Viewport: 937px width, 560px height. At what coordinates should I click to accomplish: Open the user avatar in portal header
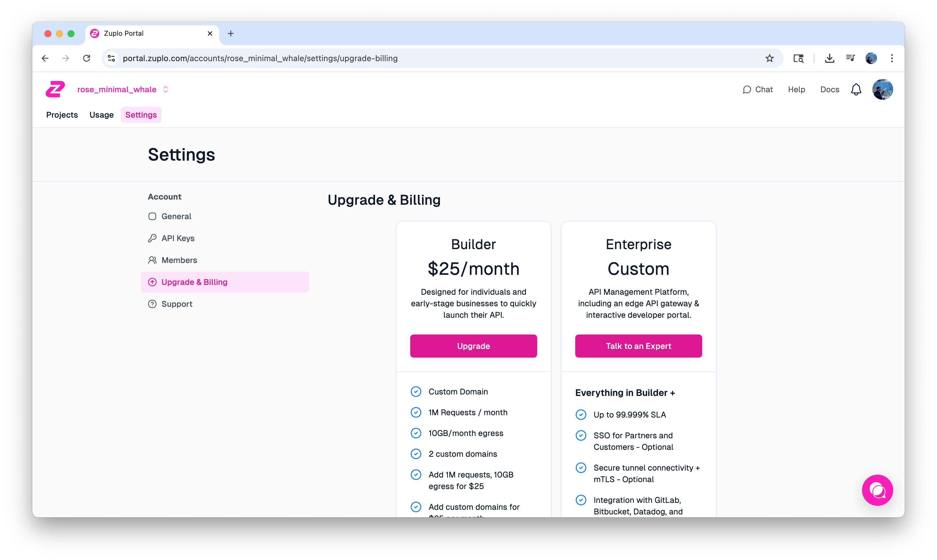[882, 89]
